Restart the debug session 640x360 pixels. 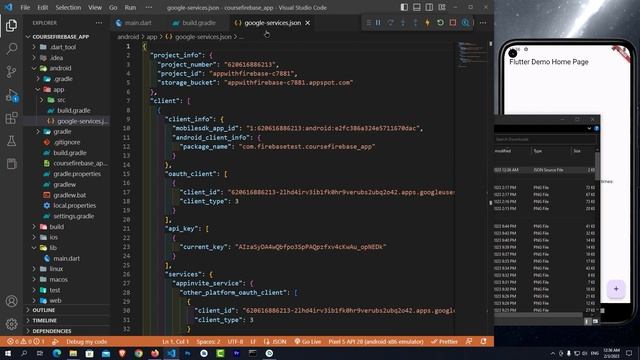pyautogui.click(x=440, y=23)
